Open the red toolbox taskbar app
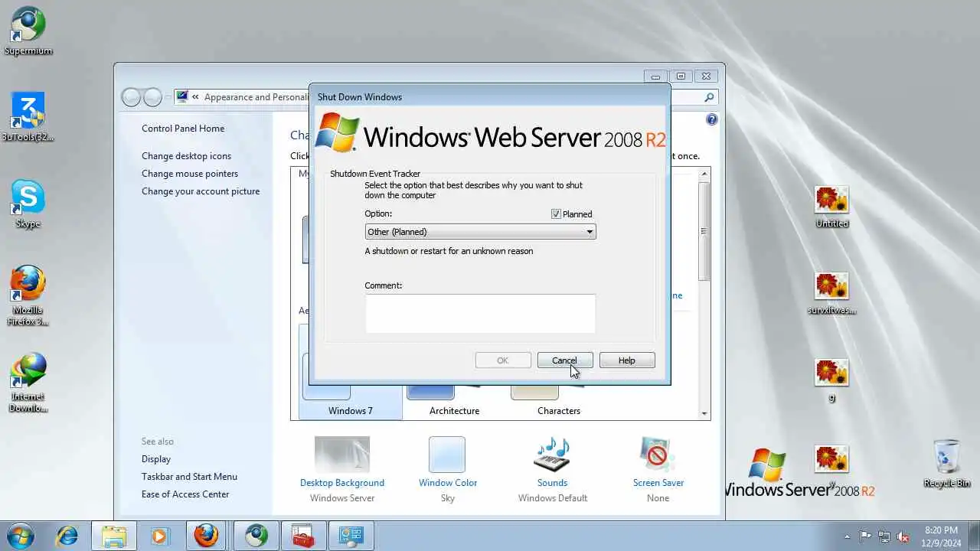980x551 pixels. click(x=303, y=536)
